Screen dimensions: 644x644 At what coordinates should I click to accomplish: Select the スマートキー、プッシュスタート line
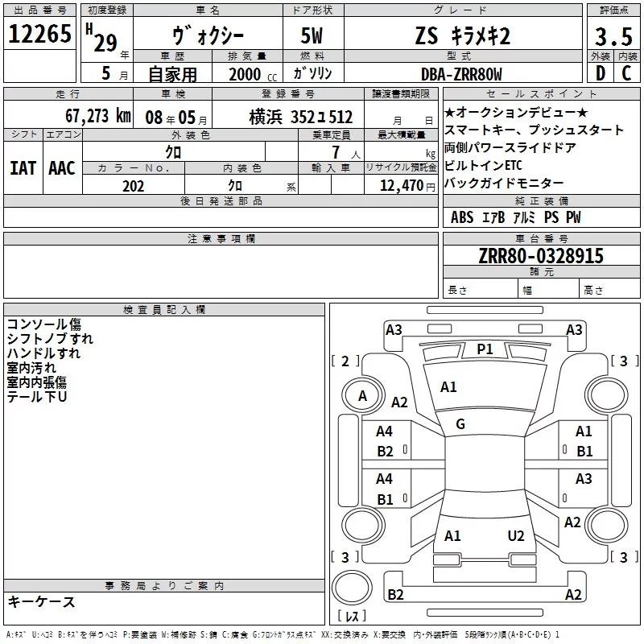[534, 130]
